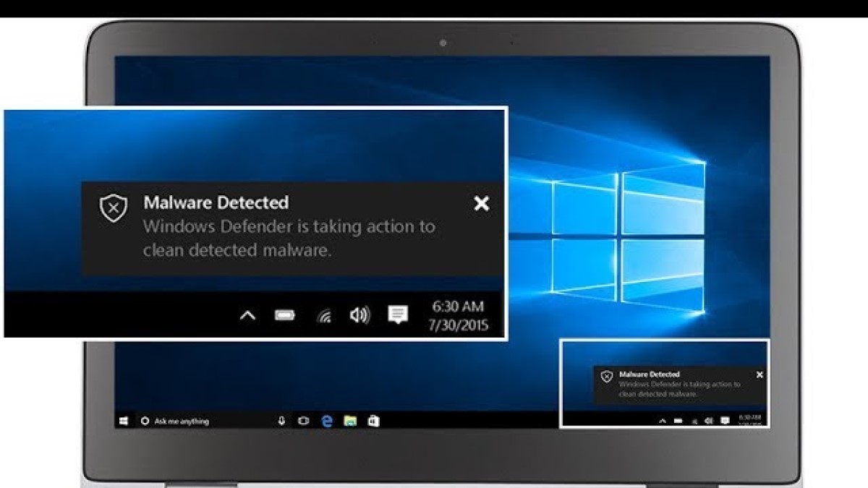The width and height of the screenshot is (868, 488).
Task: Open the Wi-Fi network icon in enlarged tray
Action: click(x=323, y=315)
